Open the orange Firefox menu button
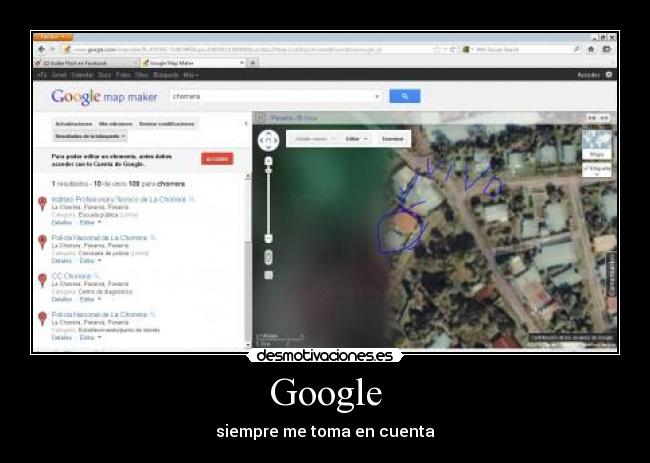The height and width of the screenshot is (463, 650). coord(53,37)
